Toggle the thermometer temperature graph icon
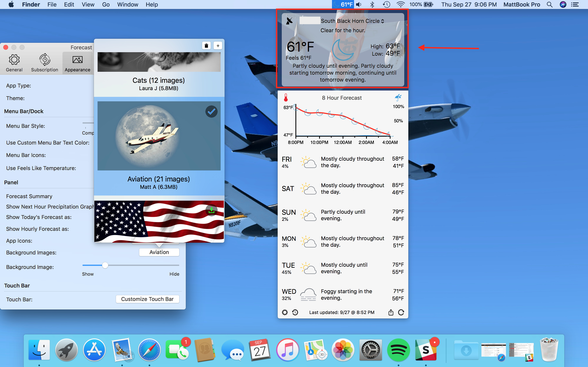 [286, 98]
